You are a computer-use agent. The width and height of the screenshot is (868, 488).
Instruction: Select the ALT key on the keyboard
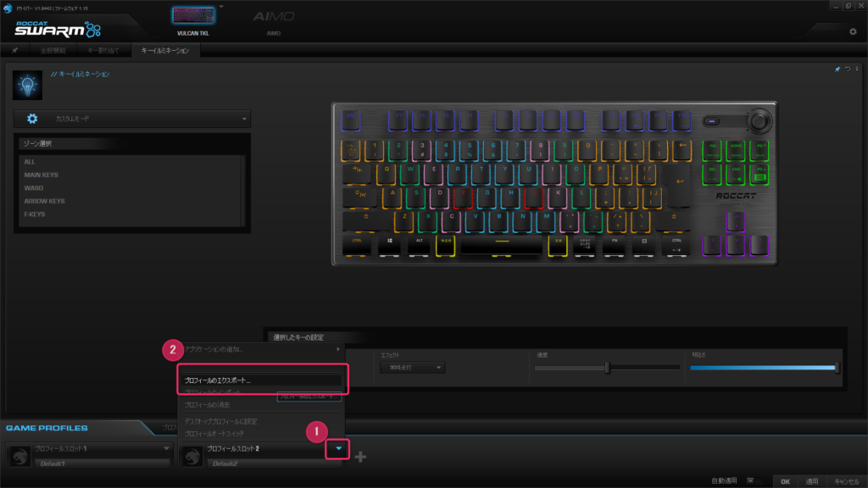click(x=419, y=245)
